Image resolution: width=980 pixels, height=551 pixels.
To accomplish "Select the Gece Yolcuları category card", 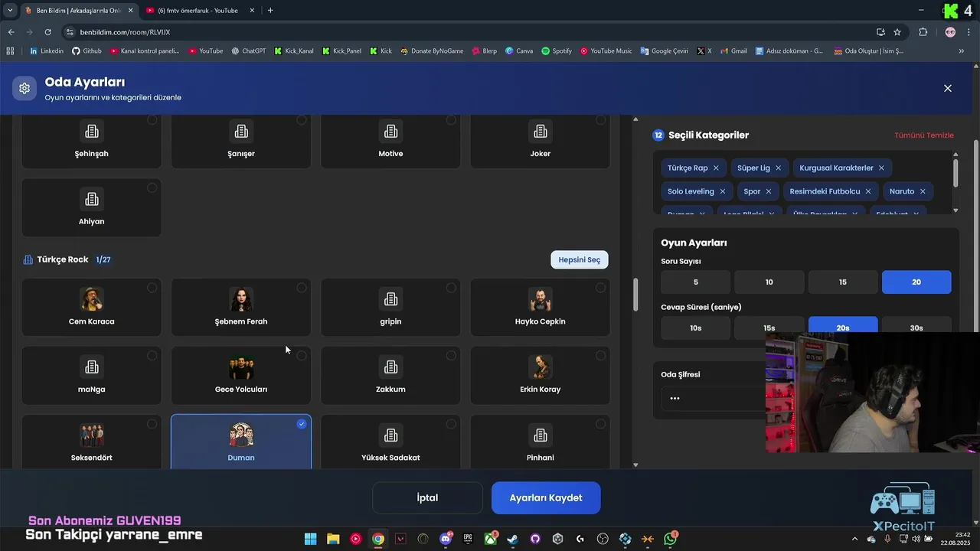I will pos(241,375).
